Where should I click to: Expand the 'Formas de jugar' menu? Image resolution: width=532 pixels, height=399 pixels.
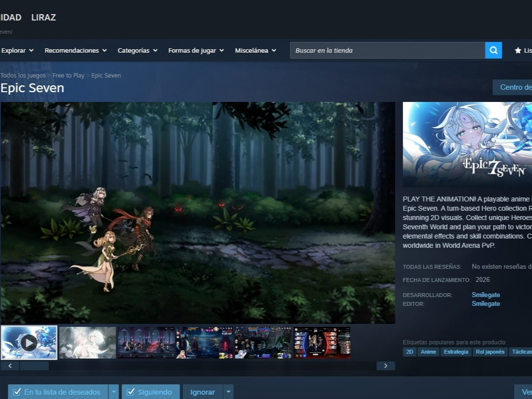196,51
